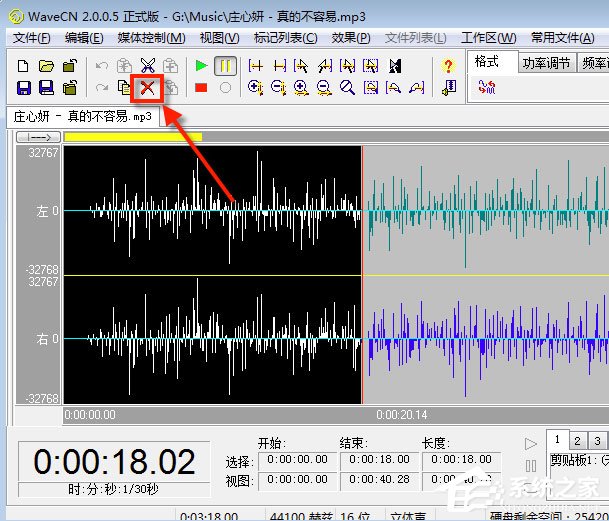Click the yellow overview bar above waveform

pyautogui.click(x=132, y=136)
